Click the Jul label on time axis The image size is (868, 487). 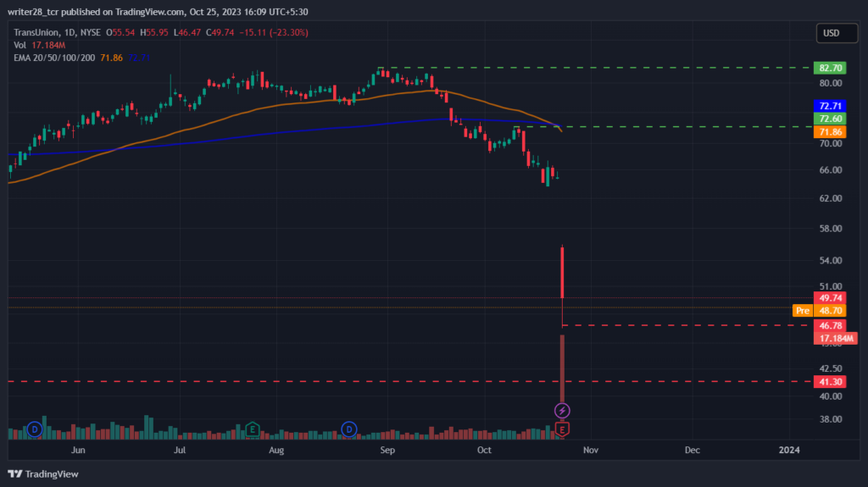[x=180, y=450]
